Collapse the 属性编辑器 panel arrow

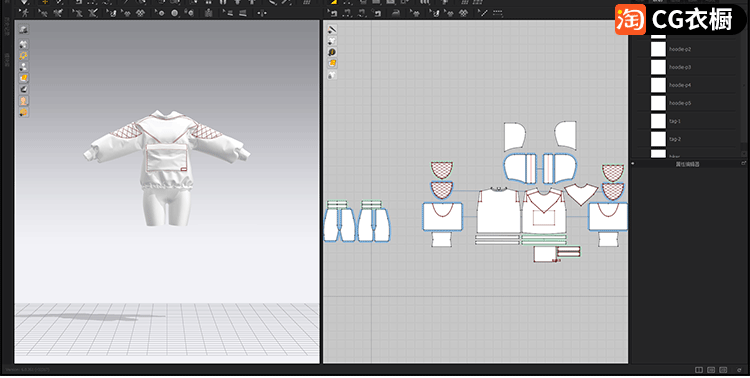633,164
